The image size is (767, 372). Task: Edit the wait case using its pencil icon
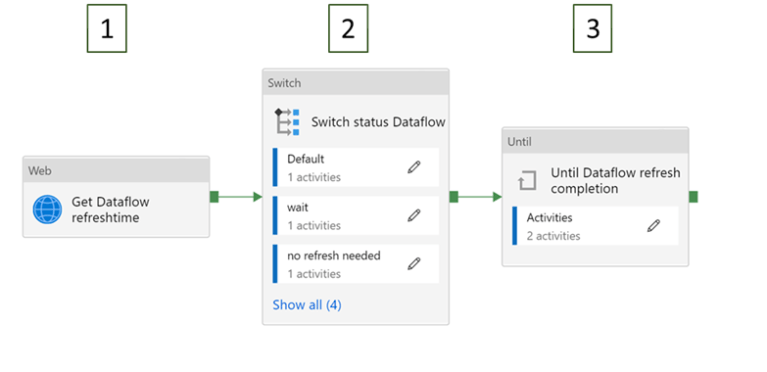[414, 215]
